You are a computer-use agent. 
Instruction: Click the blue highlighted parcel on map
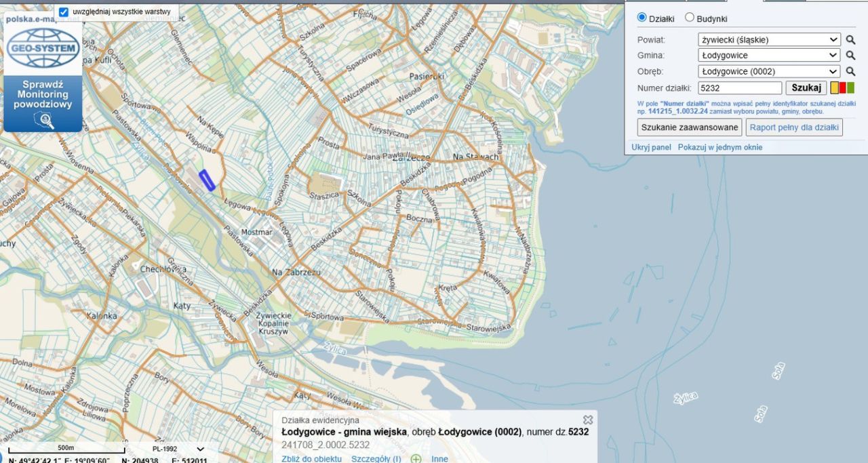[207, 180]
